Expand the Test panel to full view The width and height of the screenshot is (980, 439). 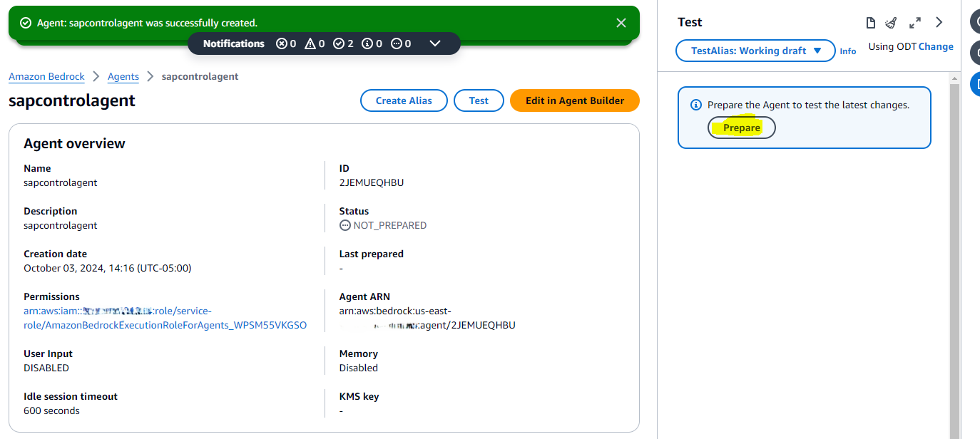[916, 23]
